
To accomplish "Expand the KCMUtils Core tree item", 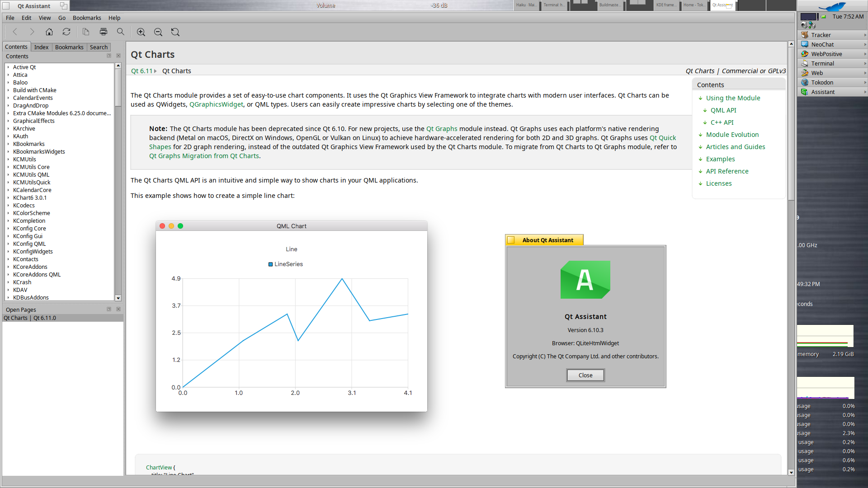I will [x=8, y=167].
